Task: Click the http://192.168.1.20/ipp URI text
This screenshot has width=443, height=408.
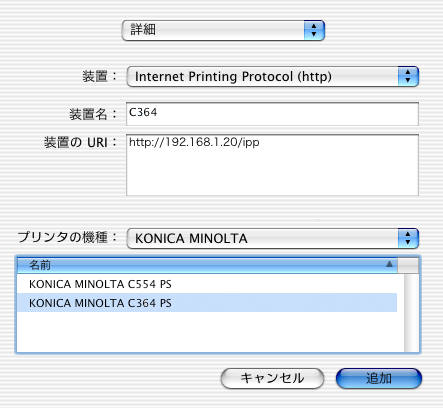Action: tap(194, 142)
